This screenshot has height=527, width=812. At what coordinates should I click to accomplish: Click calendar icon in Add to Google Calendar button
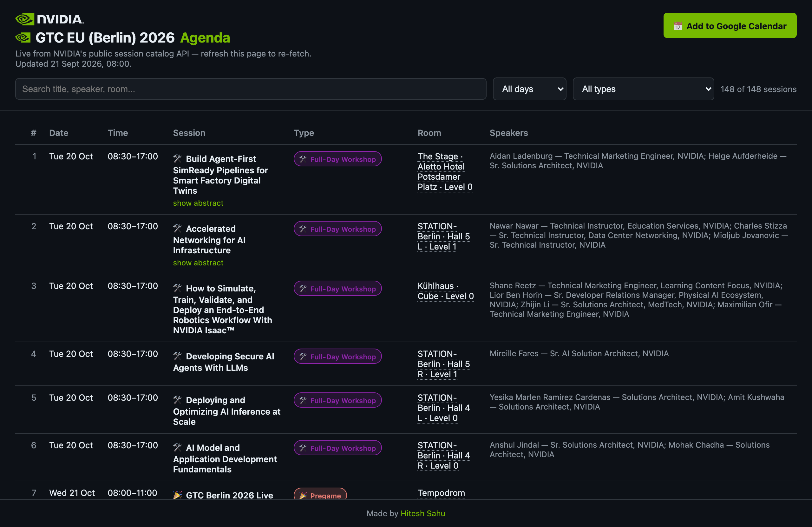click(678, 26)
